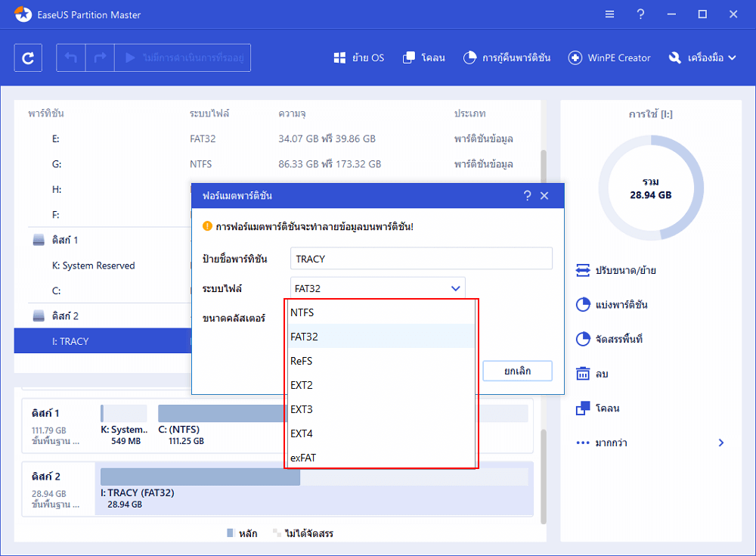Viewport: 756px width, 556px height.
Task: Click the partition label field containing TRACY
Action: (421, 259)
